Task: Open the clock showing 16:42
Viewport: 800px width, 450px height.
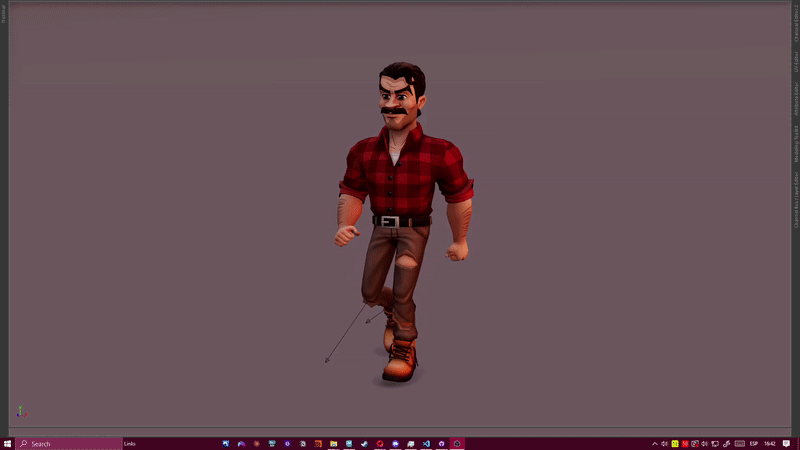Action: (x=769, y=443)
